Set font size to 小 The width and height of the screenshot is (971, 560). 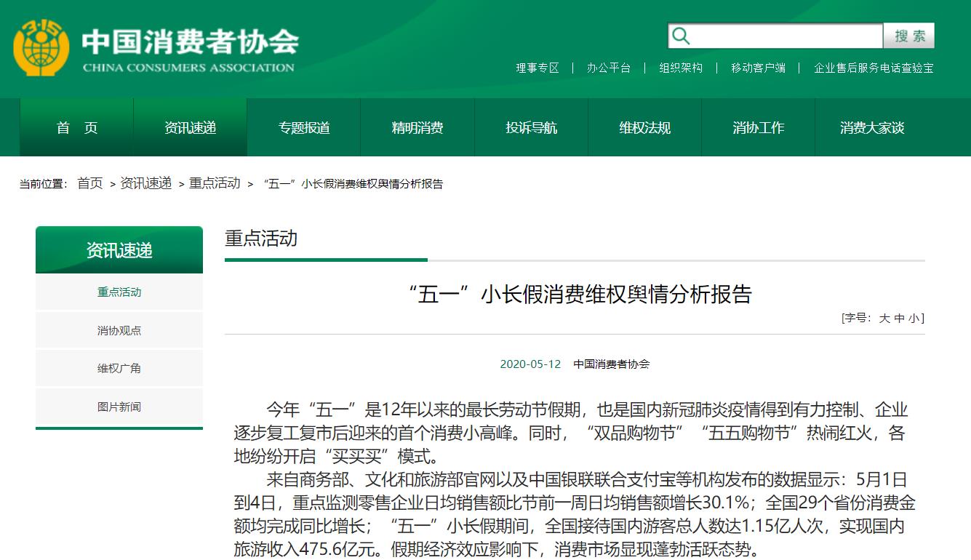pyautogui.click(x=913, y=319)
